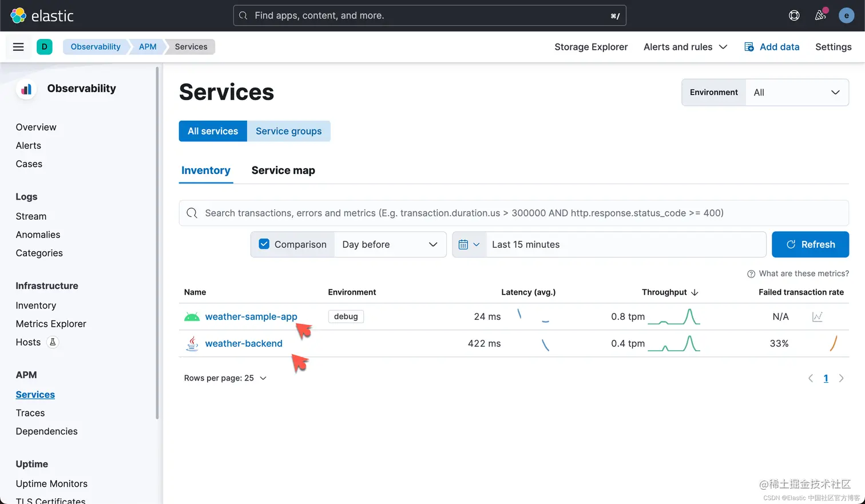This screenshot has height=504, width=865.
Task: Click Observability breadcrumb
Action: [96, 47]
